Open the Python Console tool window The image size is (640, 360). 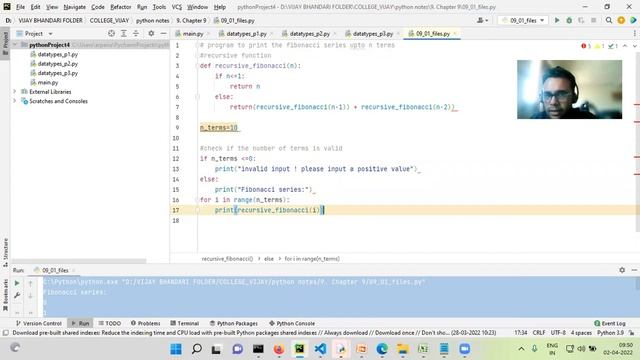(292, 323)
